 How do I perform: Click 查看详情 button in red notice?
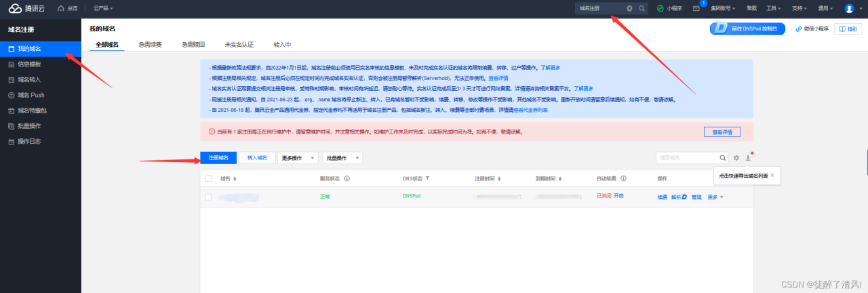point(722,132)
